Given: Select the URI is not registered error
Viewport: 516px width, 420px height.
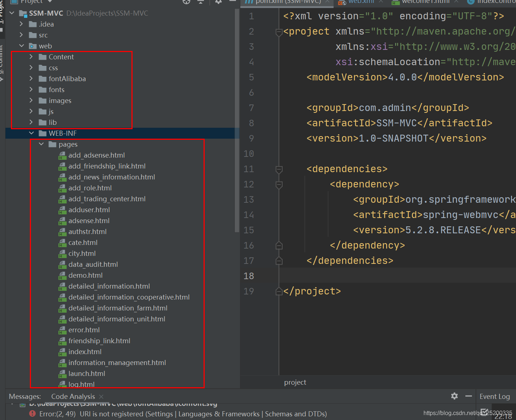Looking at the screenshot, I should (183, 414).
